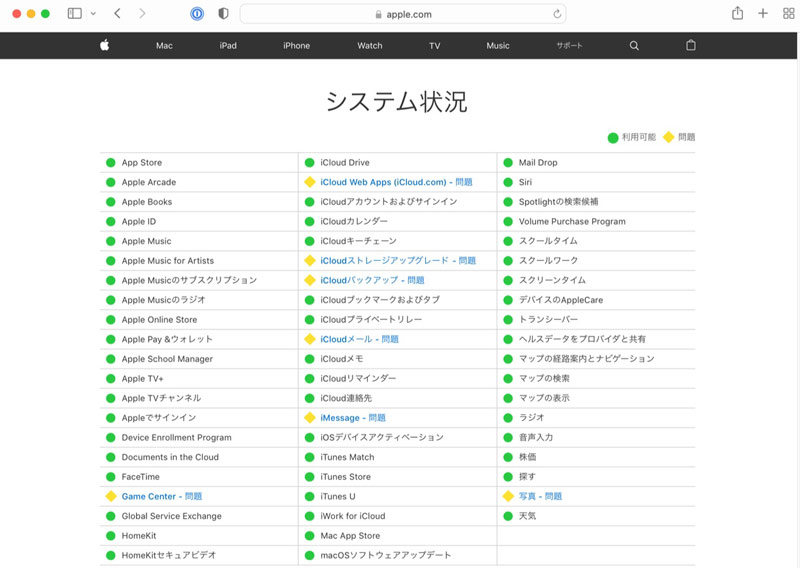The height and width of the screenshot is (568, 800).
Task: Open iCloudメール issue link
Action: click(359, 339)
